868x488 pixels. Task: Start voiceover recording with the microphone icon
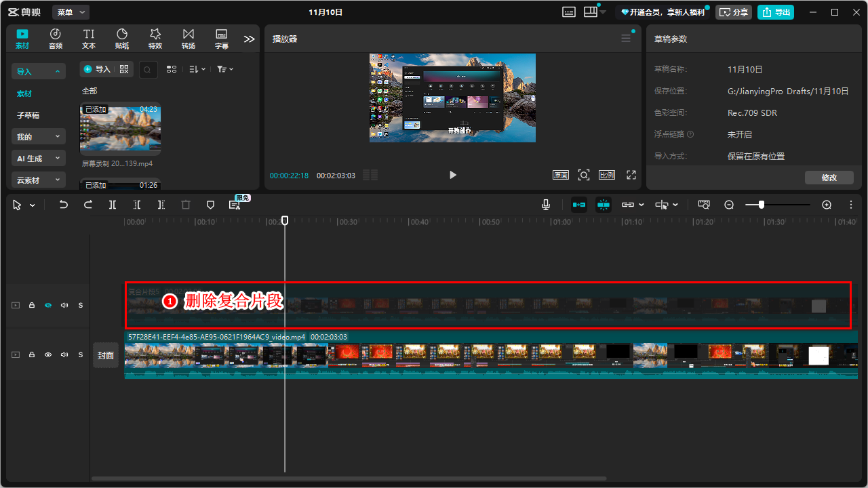tap(546, 205)
